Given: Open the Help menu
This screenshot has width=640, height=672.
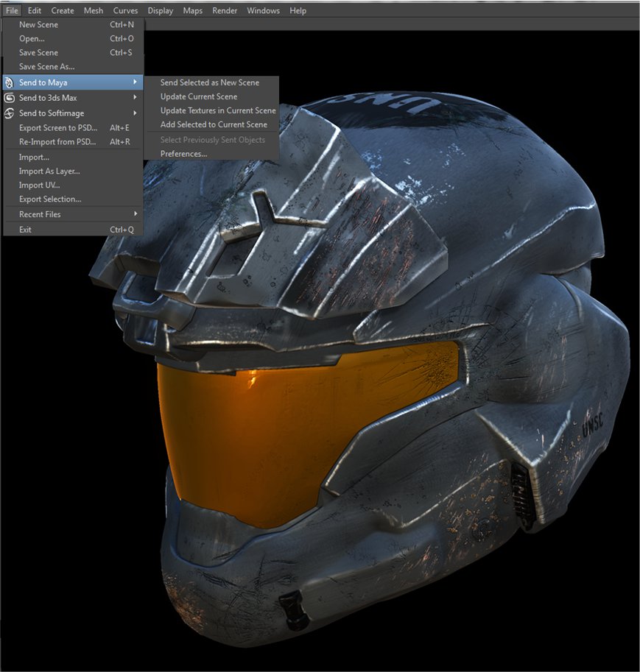Looking at the screenshot, I should 298,11.
